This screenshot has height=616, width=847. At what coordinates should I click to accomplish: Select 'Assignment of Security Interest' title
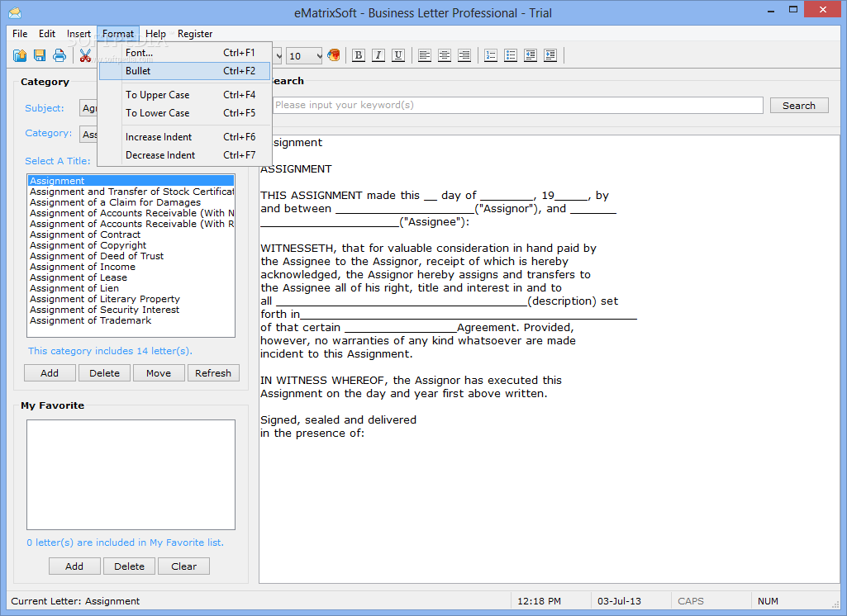(131, 310)
